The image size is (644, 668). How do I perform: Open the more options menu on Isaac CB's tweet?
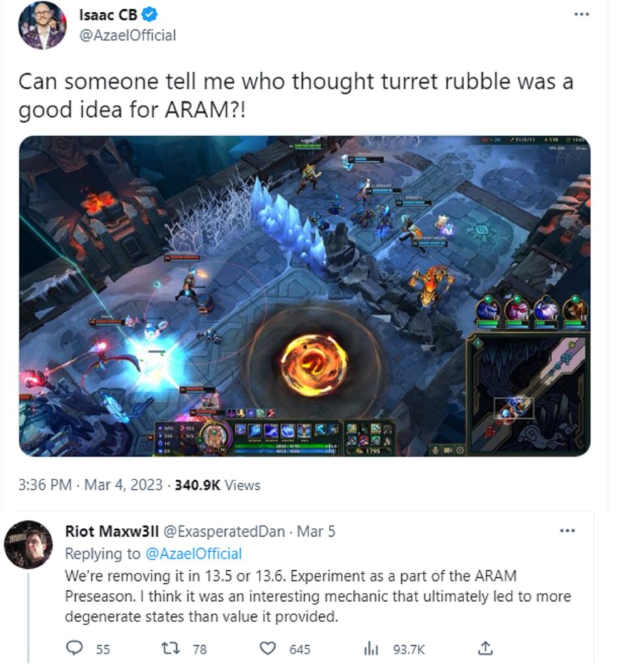[581, 14]
